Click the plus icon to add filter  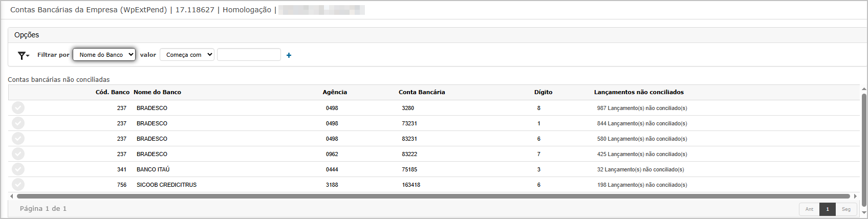click(x=289, y=55)
